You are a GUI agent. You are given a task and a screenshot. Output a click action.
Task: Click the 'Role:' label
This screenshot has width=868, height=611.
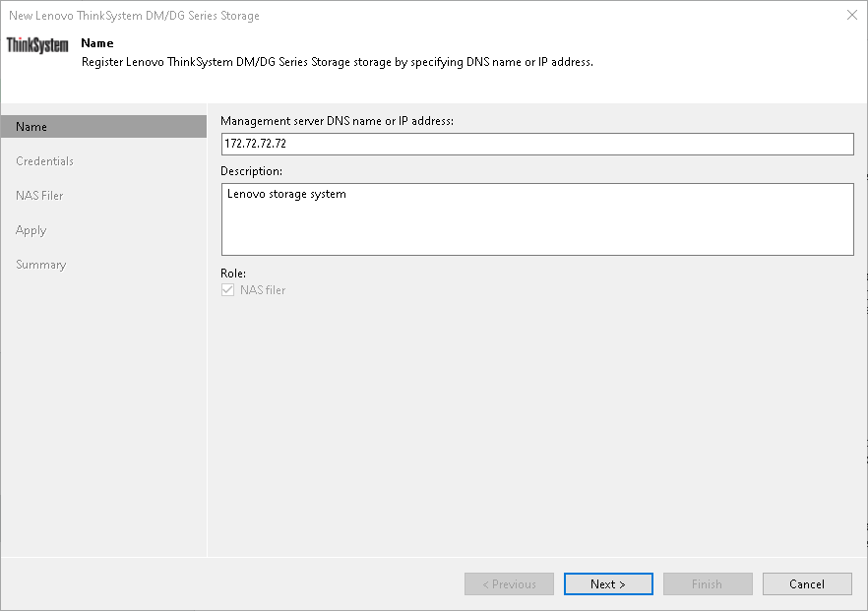pyautogui.click(x=233, y=273)
